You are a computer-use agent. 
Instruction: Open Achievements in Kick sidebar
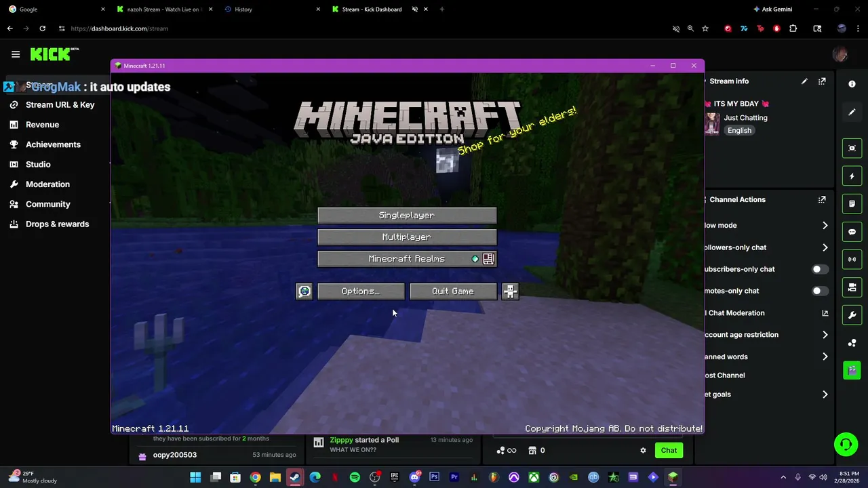[x=53, y=144]
